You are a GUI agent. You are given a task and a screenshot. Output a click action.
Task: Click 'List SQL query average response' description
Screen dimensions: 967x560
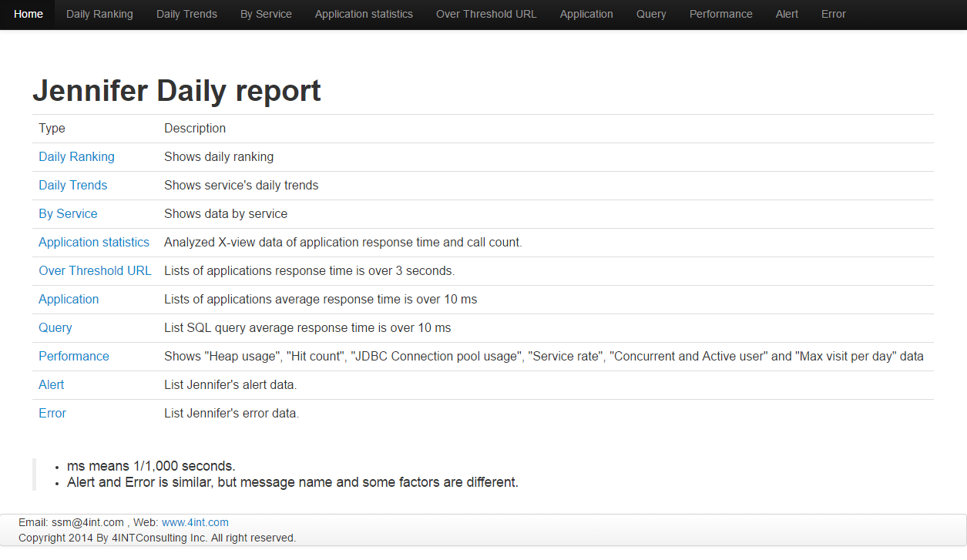pos(307,327)
